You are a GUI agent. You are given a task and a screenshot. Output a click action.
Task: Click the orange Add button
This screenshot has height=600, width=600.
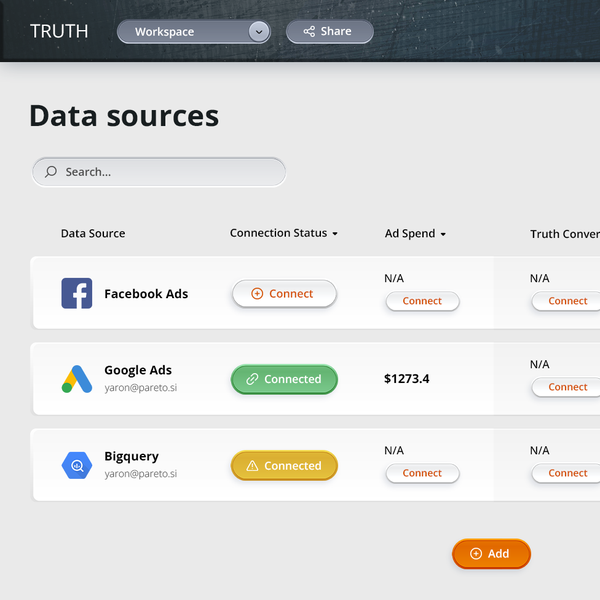pos(491,554)
